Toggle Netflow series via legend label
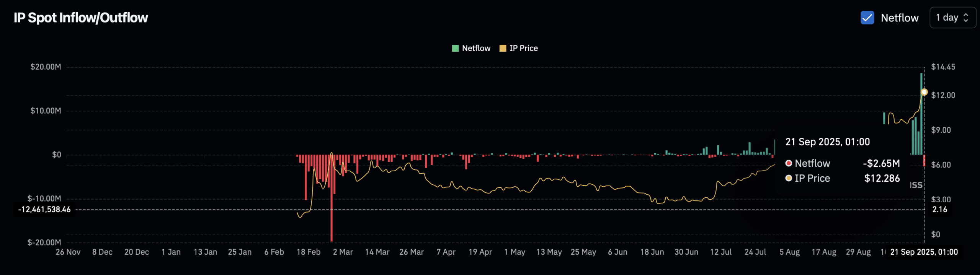The width and height of the screenshot is (980, 275). pos(476,48)
